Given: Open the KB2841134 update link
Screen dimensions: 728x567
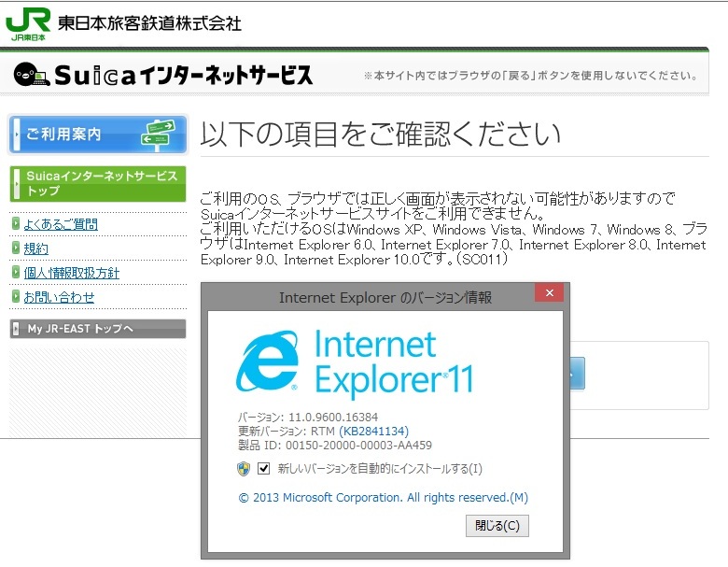Looking at the screenshot, I should pyautogui.click(x=373, y=432).
